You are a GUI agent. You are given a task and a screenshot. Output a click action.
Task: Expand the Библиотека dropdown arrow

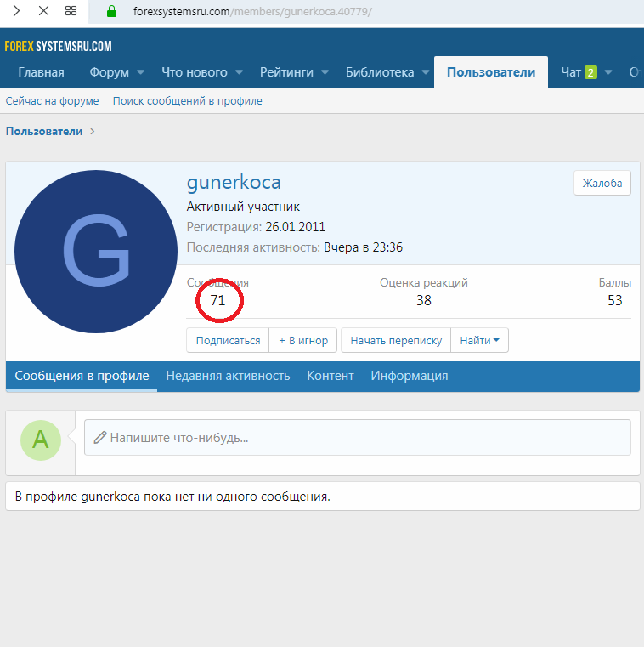426,72
